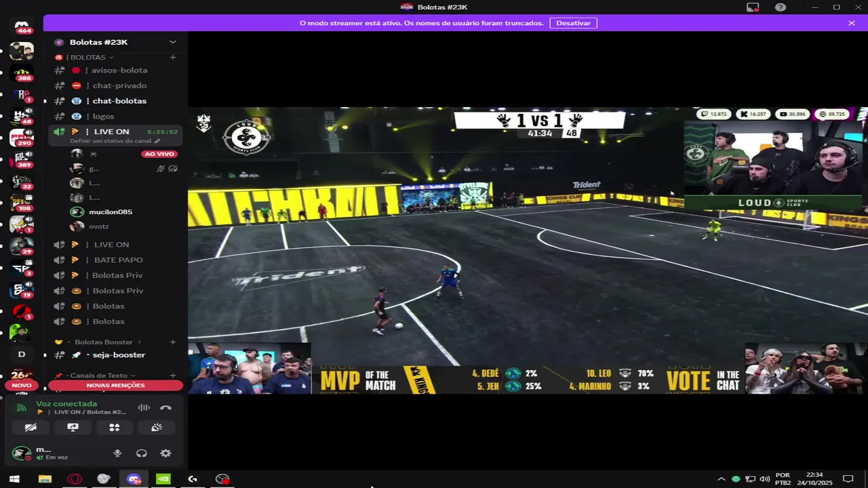Image resolution: width=868 pixels, height=488 pixels.
Task: Switch POR PTB2 keyboard language
Action: click(783, 479)
